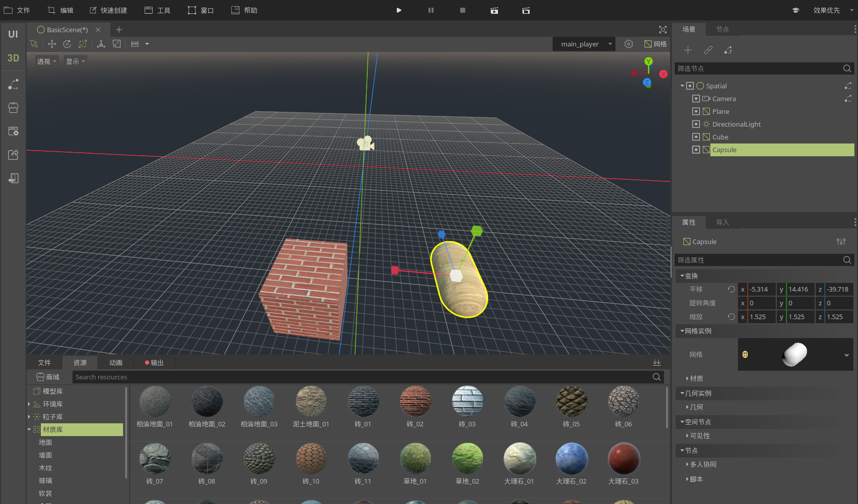Select the arrow selection tool in viewport toolbar

tap(34, 44)
